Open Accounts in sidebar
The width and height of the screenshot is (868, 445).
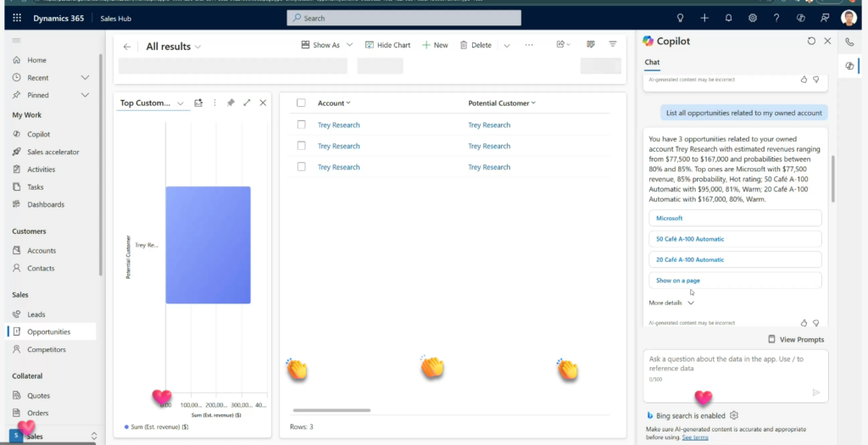[x=42, y=251]
